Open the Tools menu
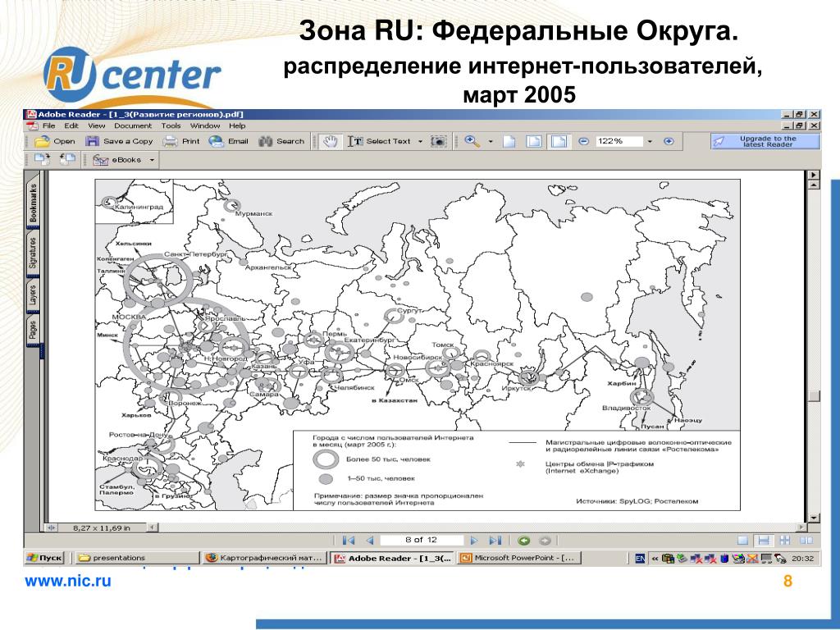This screenshot has height=630, width=840. click(171, 126)
